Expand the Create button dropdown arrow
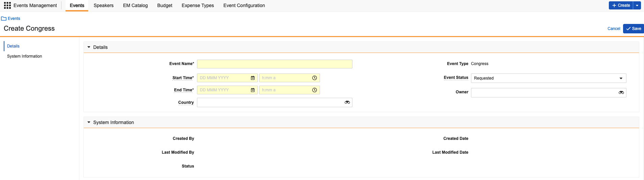This screenshot has width=644, height=180. 637,5
